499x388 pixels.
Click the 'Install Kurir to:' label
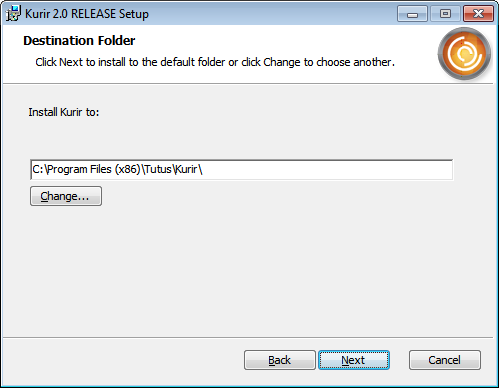pyautogui.click(x=64, y=112)
